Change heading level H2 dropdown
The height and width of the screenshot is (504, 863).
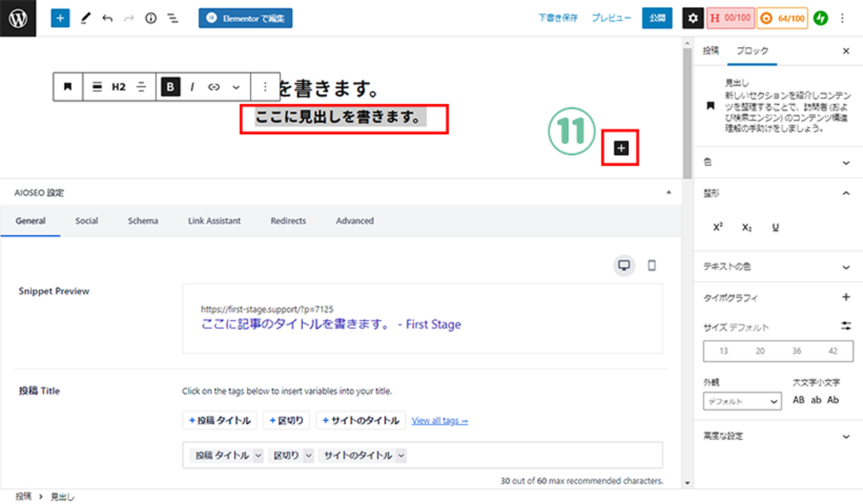pyautogui.click(x=118, y=87)
